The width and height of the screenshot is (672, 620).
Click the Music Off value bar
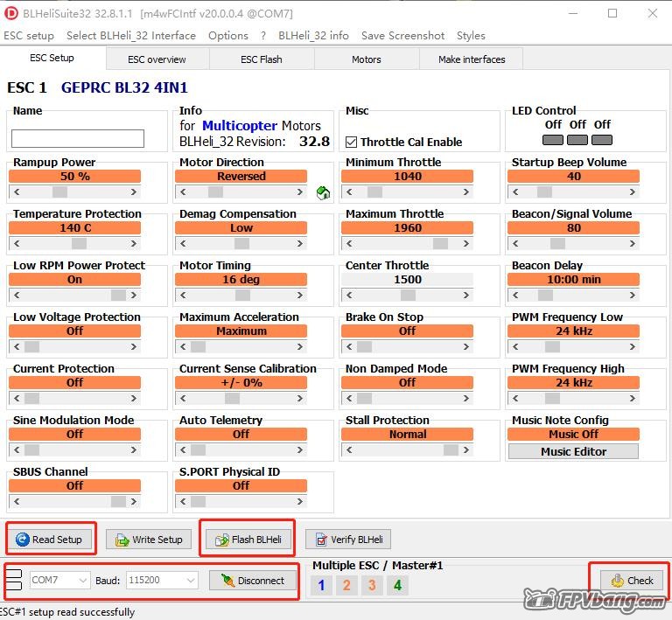point(573,434)
